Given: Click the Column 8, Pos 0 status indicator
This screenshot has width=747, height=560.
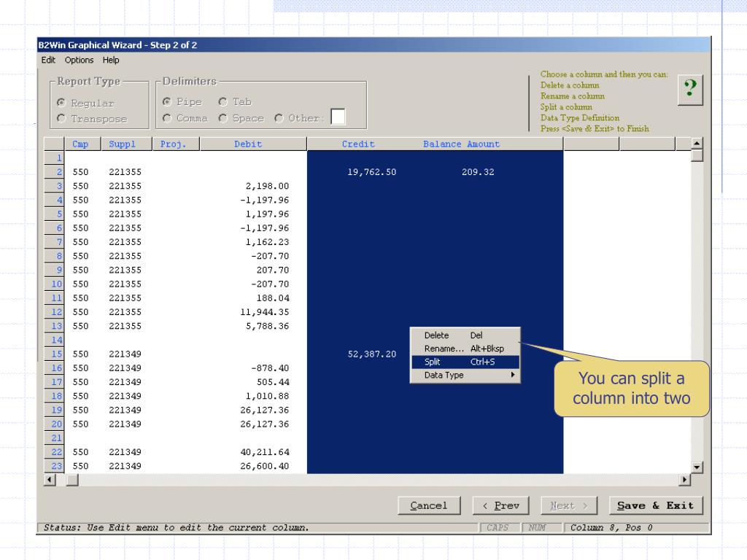Looking at the screenshot, I should point(612,528).
